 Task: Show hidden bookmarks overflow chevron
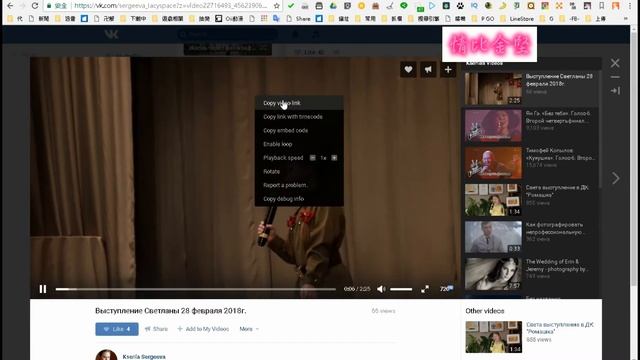[x=626, y=19]
